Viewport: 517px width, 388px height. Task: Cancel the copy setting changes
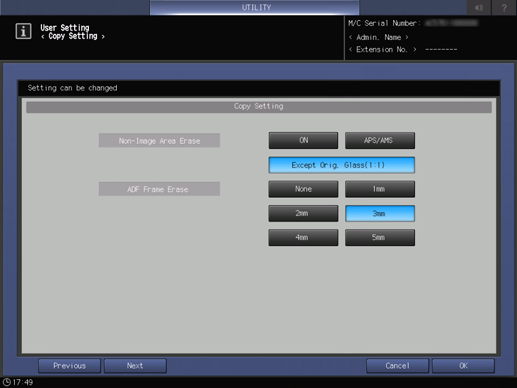(x=397, y=366)
